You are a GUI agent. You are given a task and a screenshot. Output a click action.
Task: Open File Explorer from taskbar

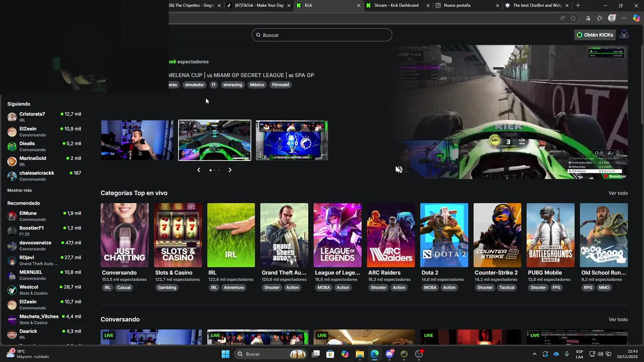point(360,354)
